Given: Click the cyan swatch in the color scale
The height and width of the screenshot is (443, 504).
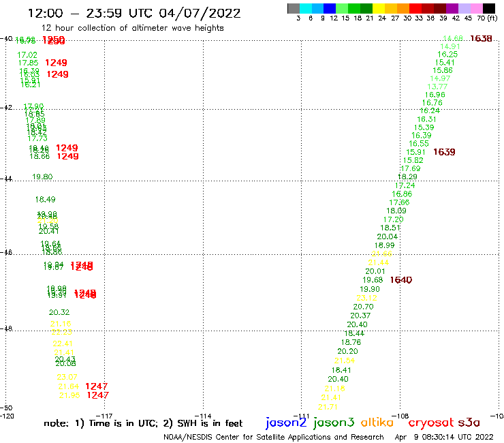Looking at the screenshot, I should pyautogui.click(x=306, y=8).
